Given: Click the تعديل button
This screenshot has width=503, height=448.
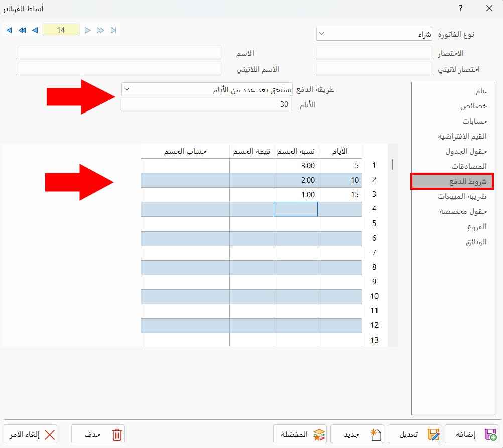Looking at the screenshot, I should pos(415,434).
